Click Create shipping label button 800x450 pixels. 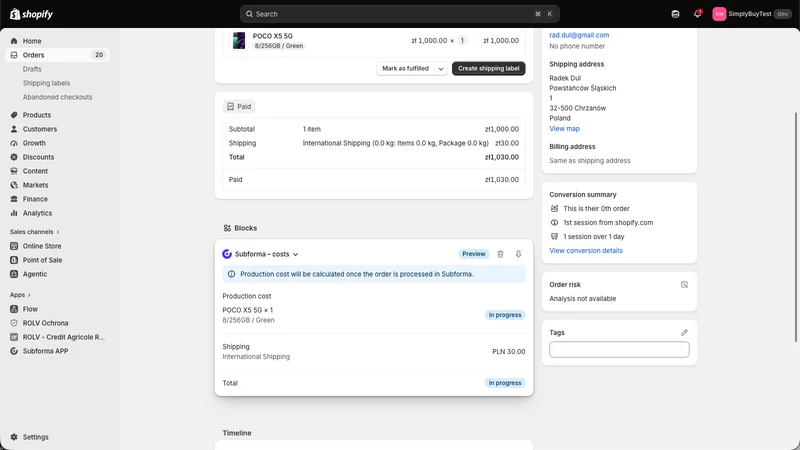[488, 68]
